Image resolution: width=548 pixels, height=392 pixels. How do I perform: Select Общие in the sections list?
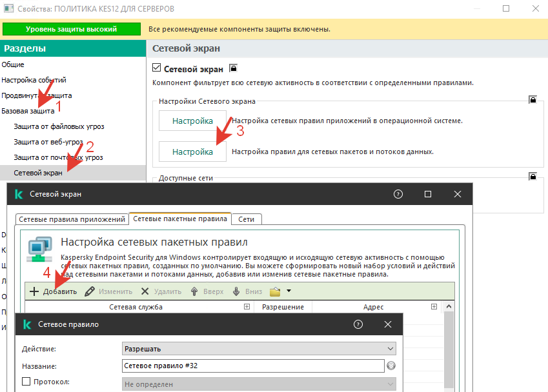click(x=13, y=64)
